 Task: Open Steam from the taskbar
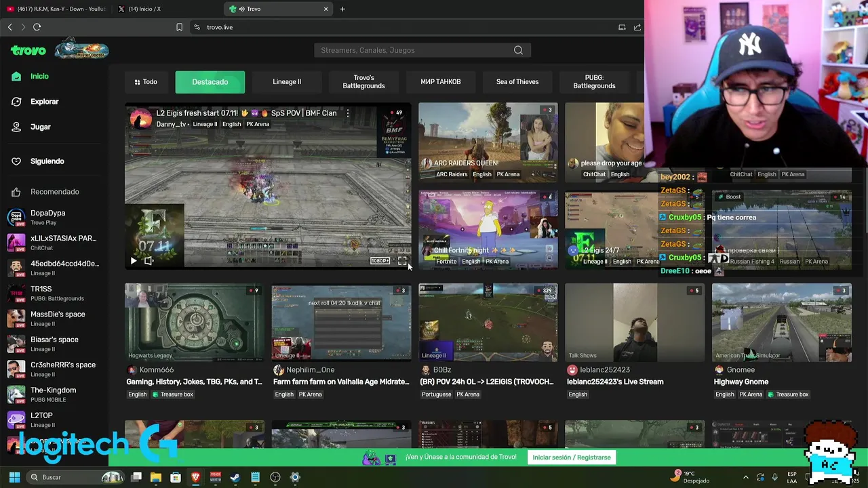235,477
